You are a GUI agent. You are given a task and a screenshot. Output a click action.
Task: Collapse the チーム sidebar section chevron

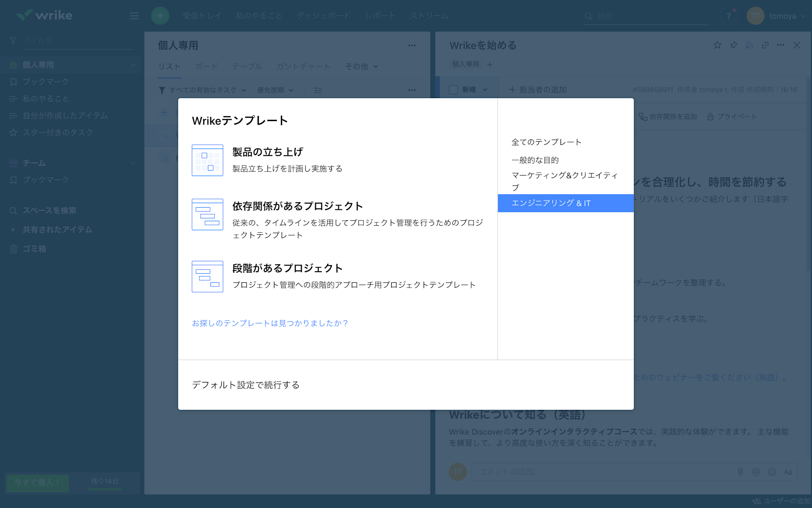[x=133, y=163]
